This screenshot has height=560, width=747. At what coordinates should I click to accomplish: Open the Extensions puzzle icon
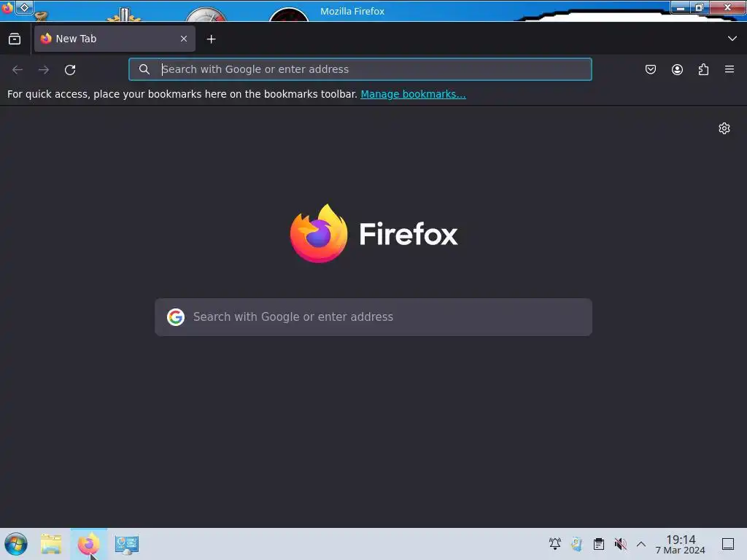click(x=703, y=69)
